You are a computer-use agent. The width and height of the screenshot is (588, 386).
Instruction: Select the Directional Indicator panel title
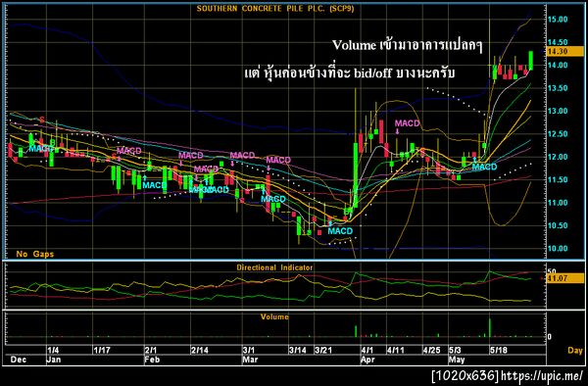274,267
